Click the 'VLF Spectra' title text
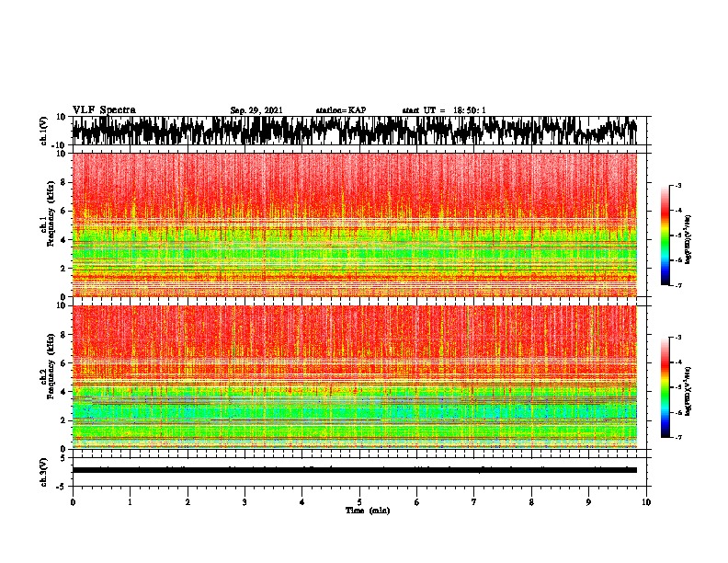The height and width of the screenshot is (563, 728). click(104, 110)
